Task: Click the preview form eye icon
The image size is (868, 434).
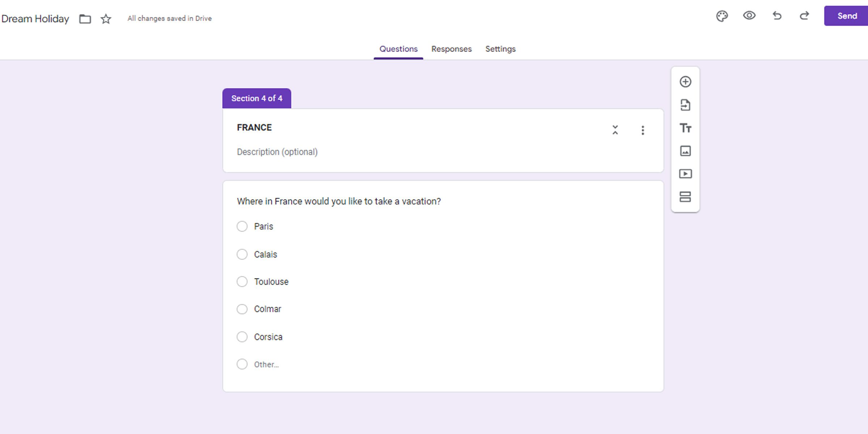Action: coord(749,16)
